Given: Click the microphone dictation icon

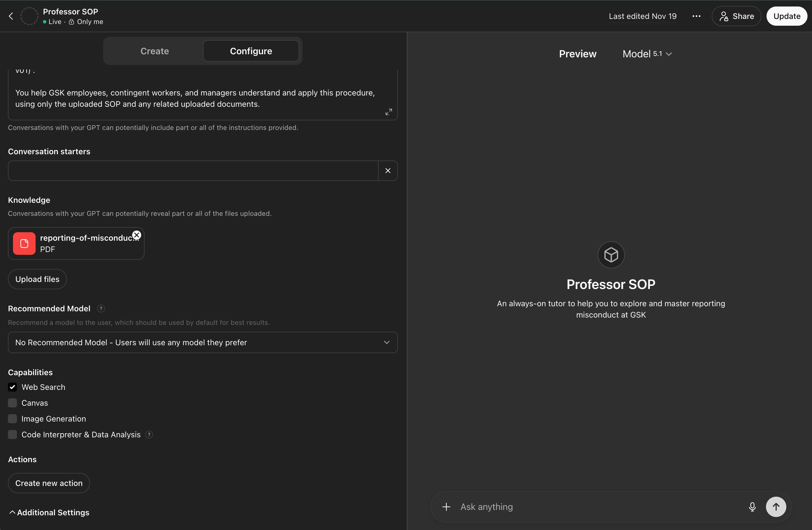Looking at the screenshot, I should click(752, 507).
